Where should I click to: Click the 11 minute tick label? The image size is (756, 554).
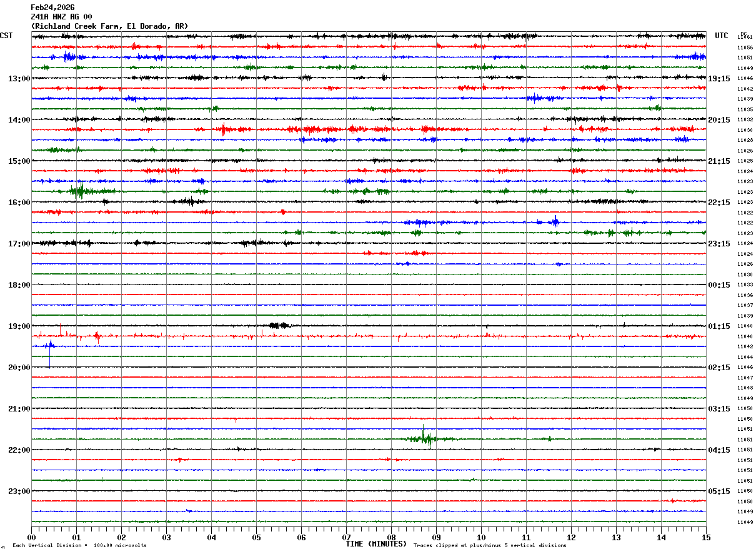coord(526,537)
